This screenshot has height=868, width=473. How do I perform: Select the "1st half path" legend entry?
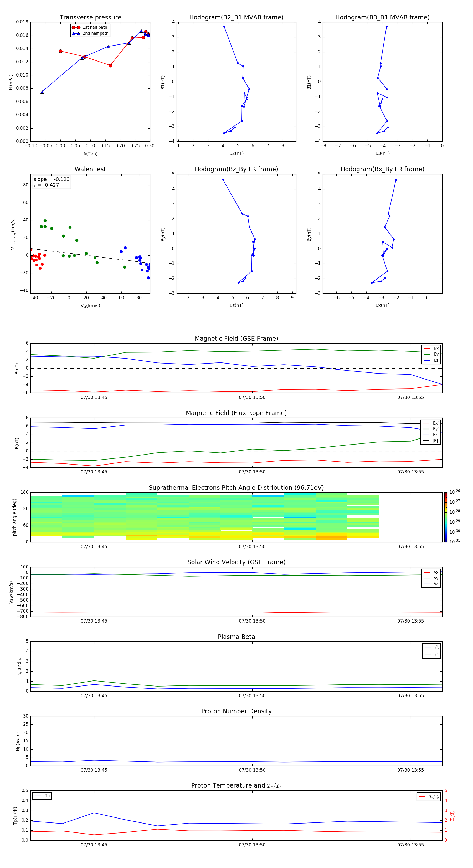click(x=90, y=27)
